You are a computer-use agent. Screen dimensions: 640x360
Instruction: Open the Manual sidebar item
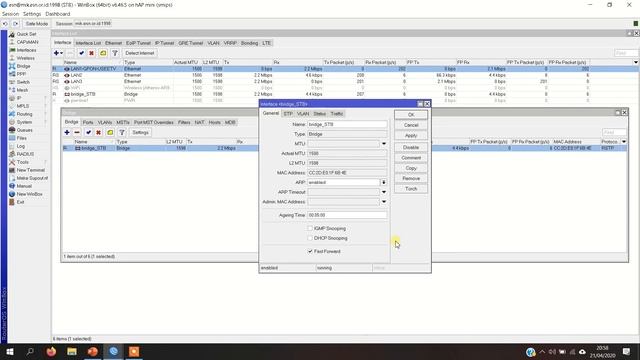click(x=24, y=186)
